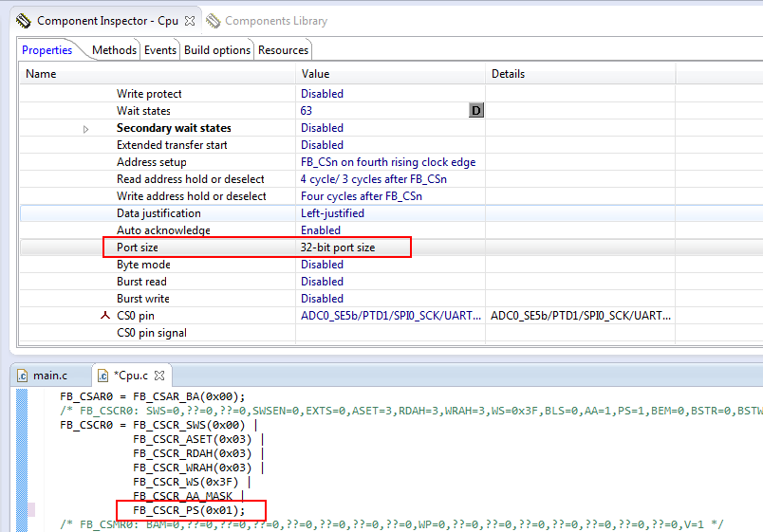Viewport: 763px width, 532px height.
Task: Open the Port size value 32-bit port size
Action: coord(338,248)
